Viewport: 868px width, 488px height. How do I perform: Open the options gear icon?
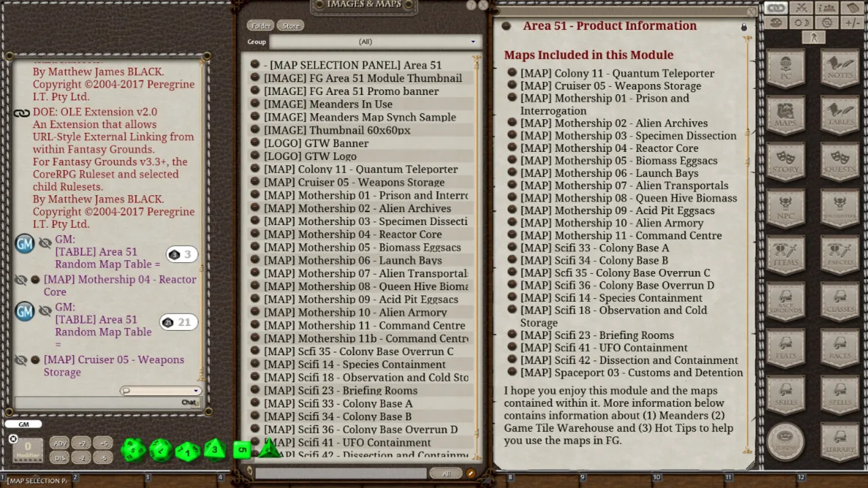(827, 22)
